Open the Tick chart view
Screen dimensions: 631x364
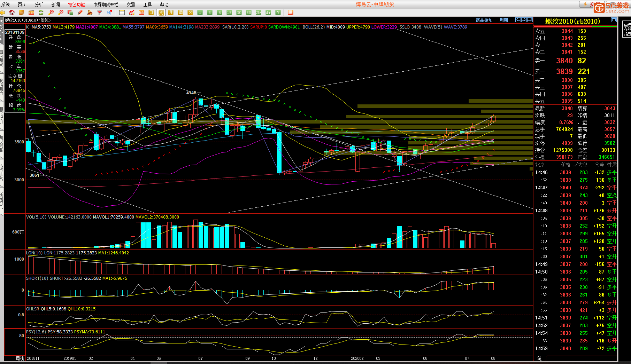[141, 13]
